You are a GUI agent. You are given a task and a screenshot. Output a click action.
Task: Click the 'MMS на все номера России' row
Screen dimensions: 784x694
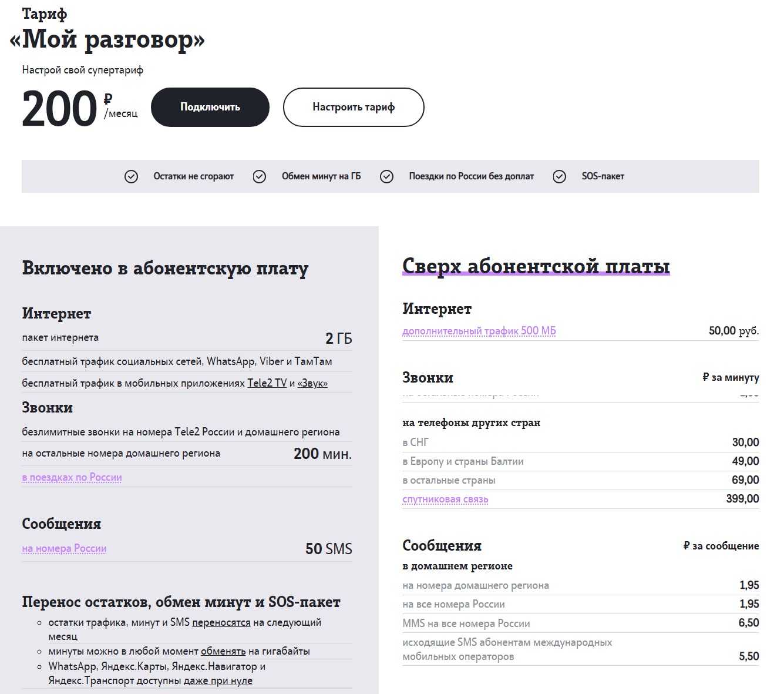580,623
